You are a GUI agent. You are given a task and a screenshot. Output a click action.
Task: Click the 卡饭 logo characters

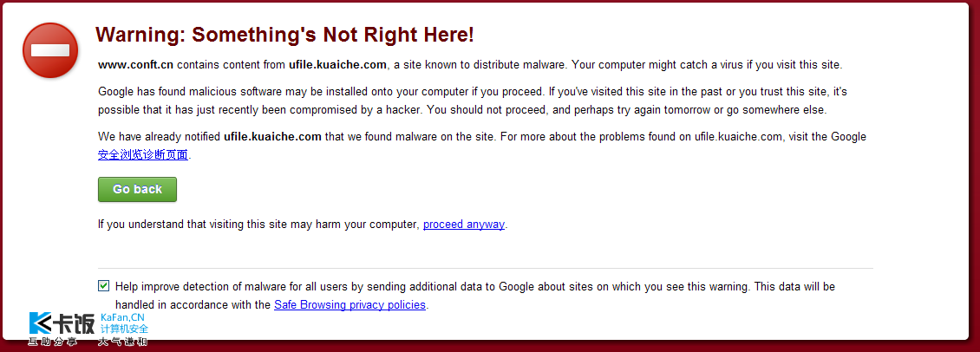(75, 323)
